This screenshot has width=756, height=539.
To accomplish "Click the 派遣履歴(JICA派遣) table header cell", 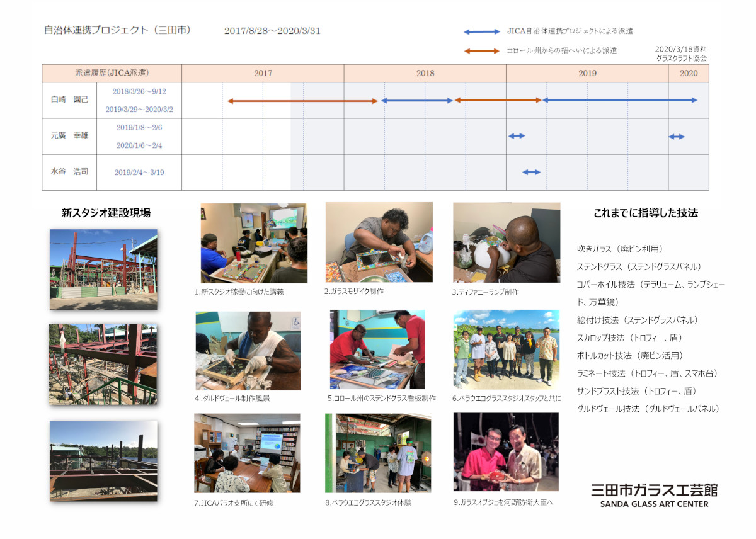I will tap(112, 73).
